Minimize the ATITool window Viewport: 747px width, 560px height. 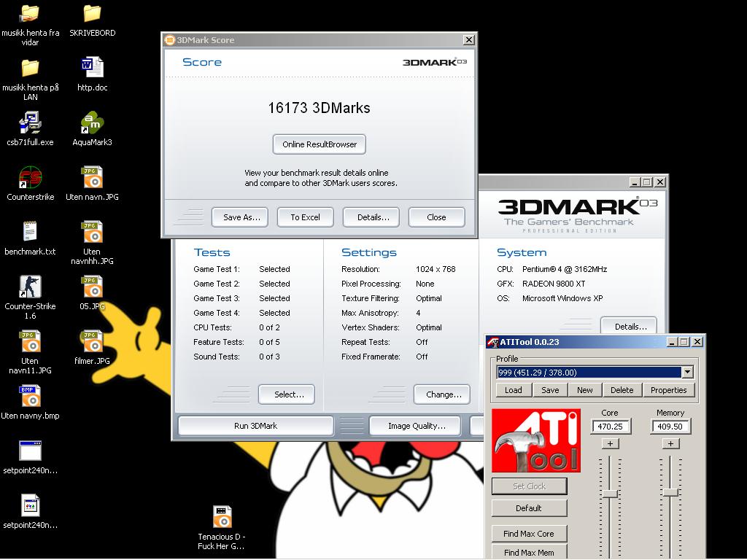pos(672,342)
